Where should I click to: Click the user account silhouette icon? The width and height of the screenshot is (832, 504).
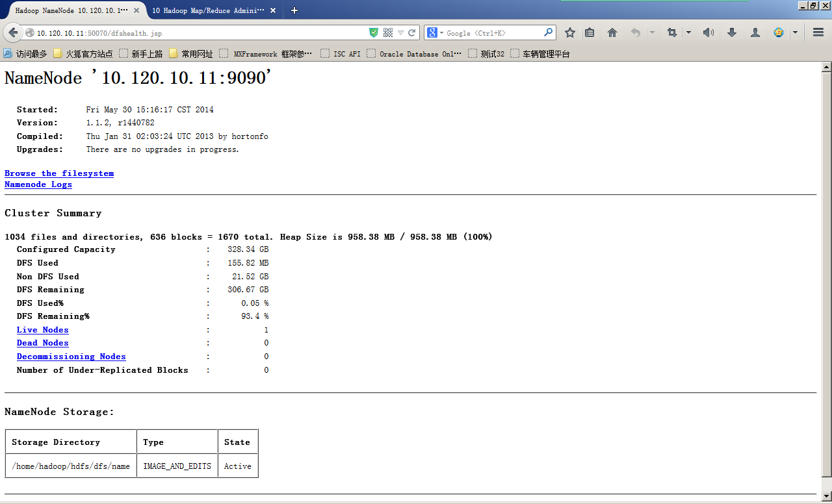[x=755, y=32]
